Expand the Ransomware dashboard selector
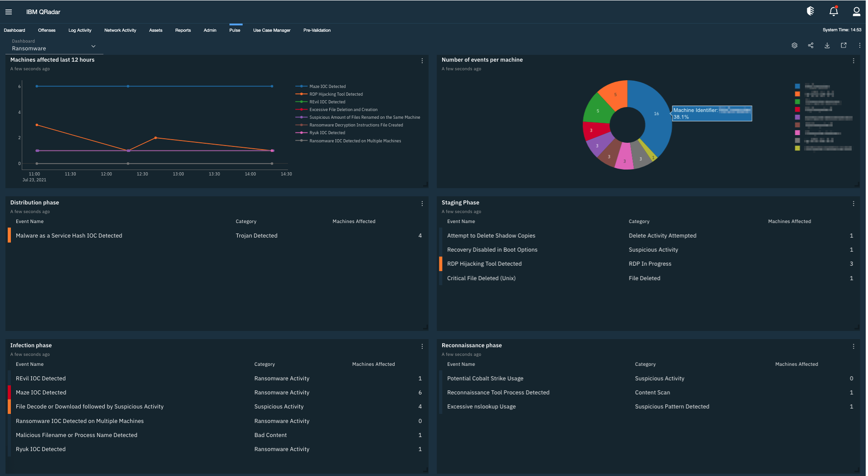The image size is (868, 476). 93,46
